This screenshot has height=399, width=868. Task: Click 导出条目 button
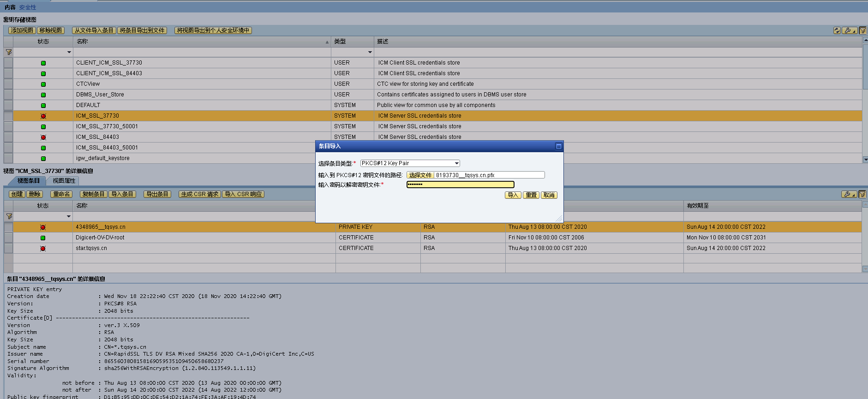[157, 194]
